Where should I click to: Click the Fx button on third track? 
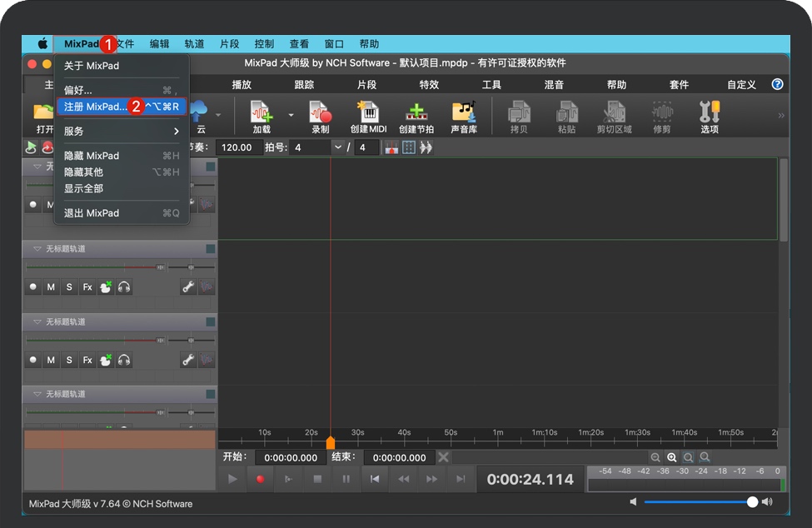click(87, 360)
